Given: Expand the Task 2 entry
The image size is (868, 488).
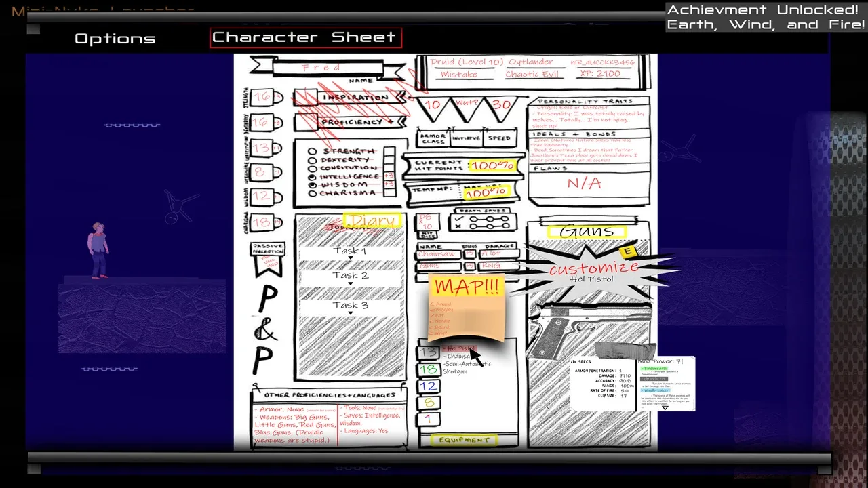Looking at the screenshot, I should pos(350,277).
